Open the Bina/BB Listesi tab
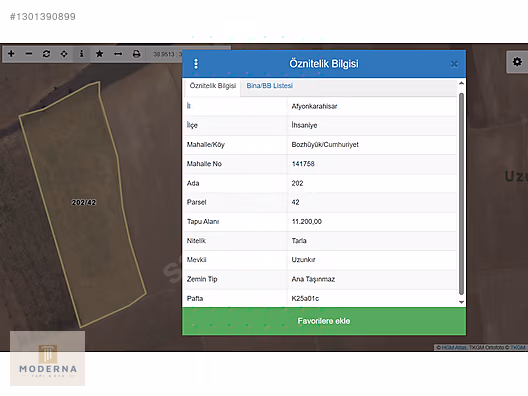The width and height of the screenshot is (528, 396). pos(269,86)
